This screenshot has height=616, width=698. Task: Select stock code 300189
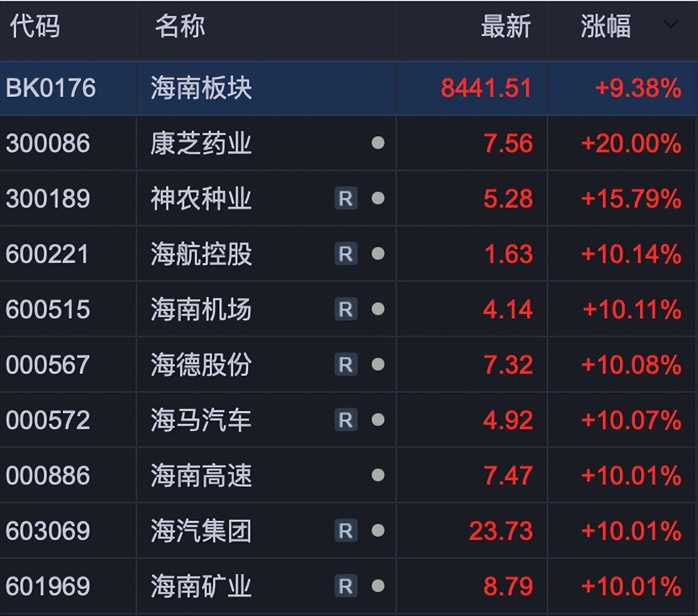pos(48,199)
